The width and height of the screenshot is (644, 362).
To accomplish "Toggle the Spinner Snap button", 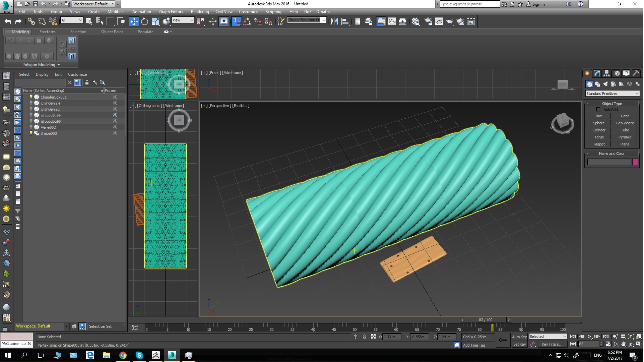I will pyautogui.click(x=268, y=21).
